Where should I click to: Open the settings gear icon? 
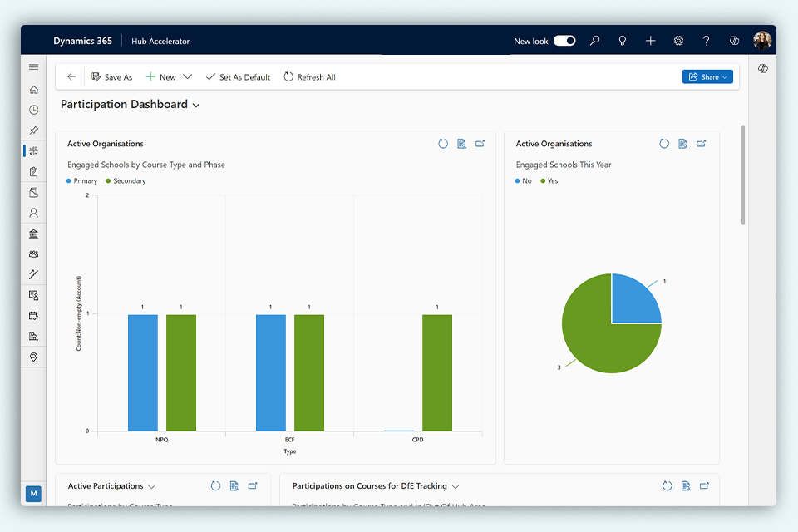678,41
